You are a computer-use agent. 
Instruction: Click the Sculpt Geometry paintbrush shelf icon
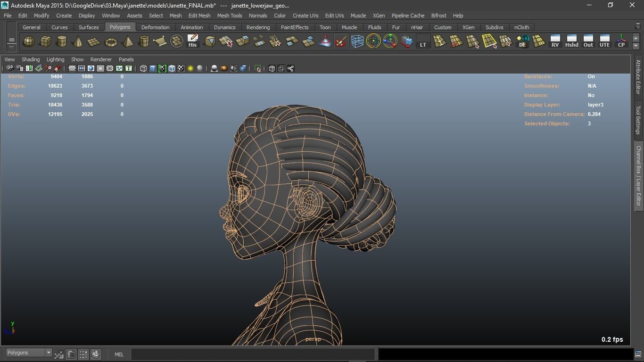pos(341,41)
